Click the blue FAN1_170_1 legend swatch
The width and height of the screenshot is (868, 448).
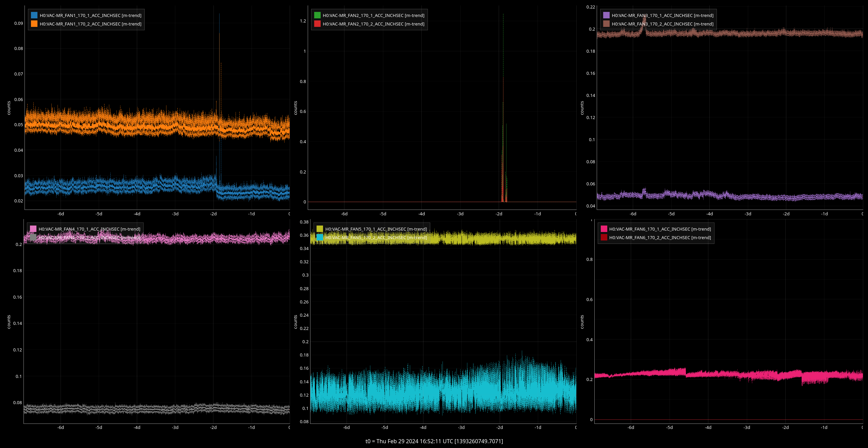34,15
